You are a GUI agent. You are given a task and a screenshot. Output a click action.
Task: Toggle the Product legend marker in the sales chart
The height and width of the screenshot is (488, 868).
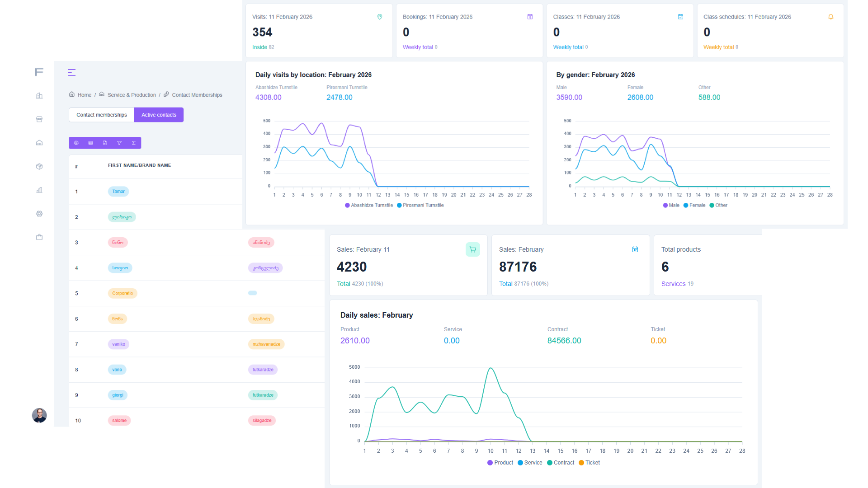point(490,463)
